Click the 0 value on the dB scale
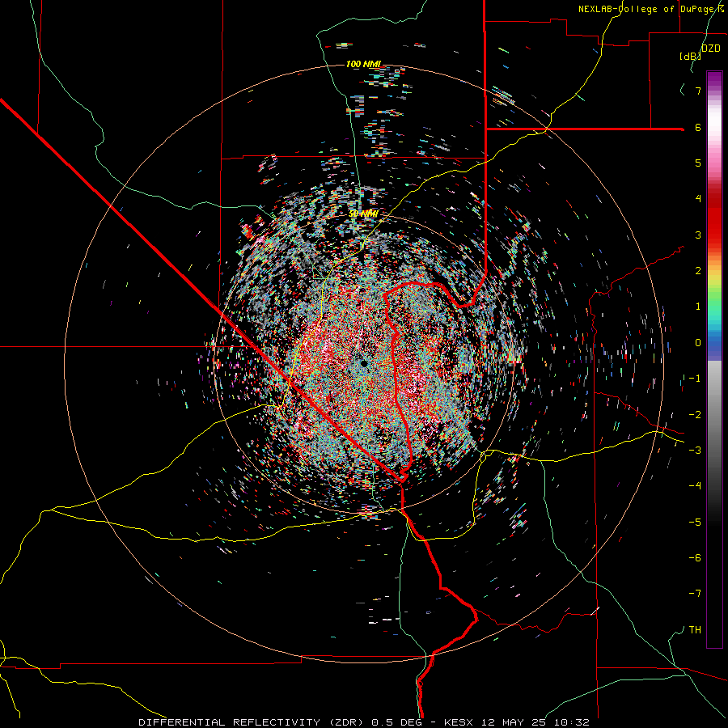 tap(698, 343)
